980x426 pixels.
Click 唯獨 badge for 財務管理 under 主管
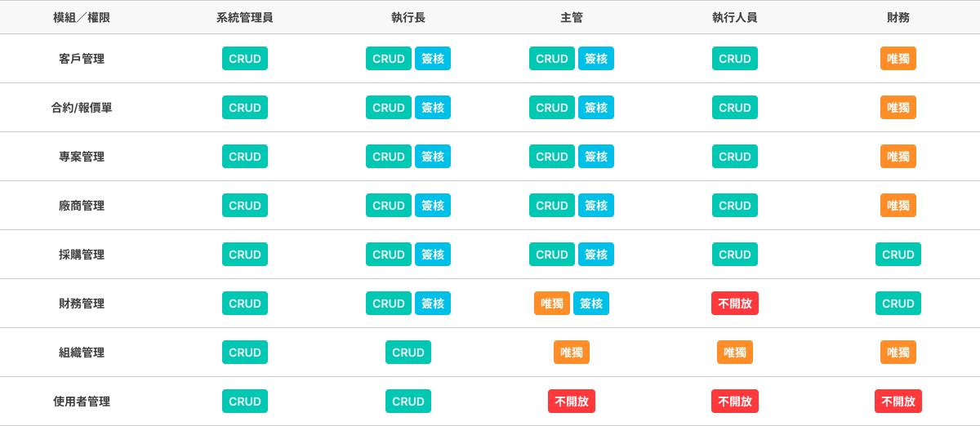tap(552, 304)
